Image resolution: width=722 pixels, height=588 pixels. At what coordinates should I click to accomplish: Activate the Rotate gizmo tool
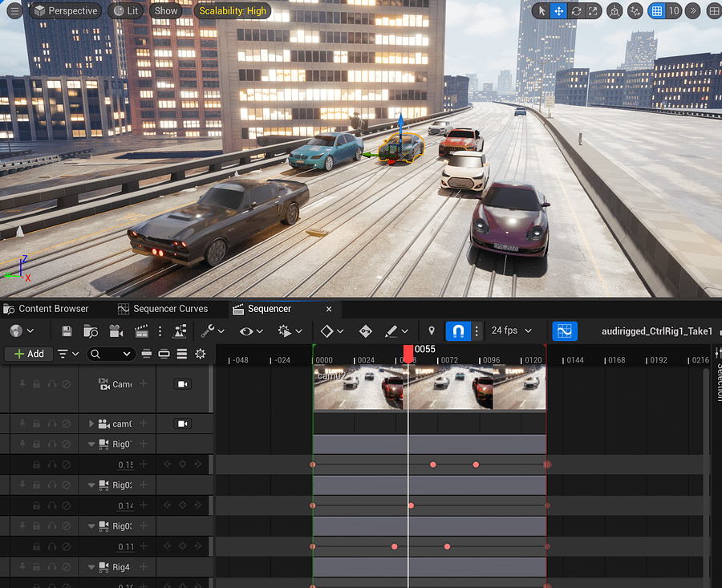(576, 10)
